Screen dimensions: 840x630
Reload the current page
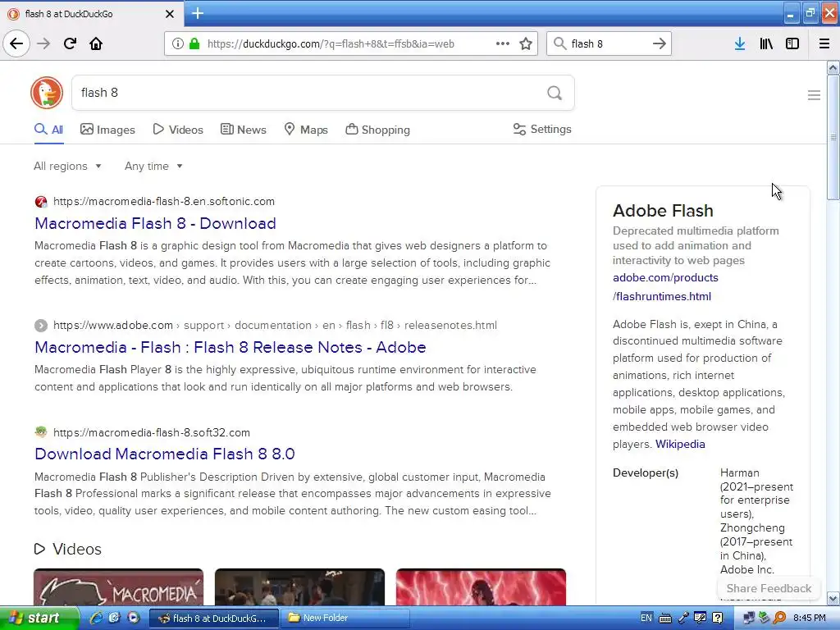point(70,43)
